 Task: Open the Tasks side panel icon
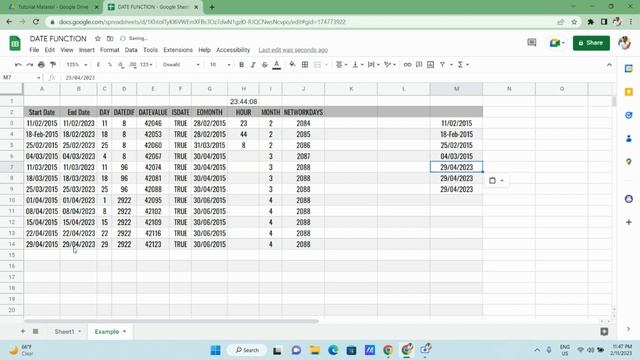[629, 115]
